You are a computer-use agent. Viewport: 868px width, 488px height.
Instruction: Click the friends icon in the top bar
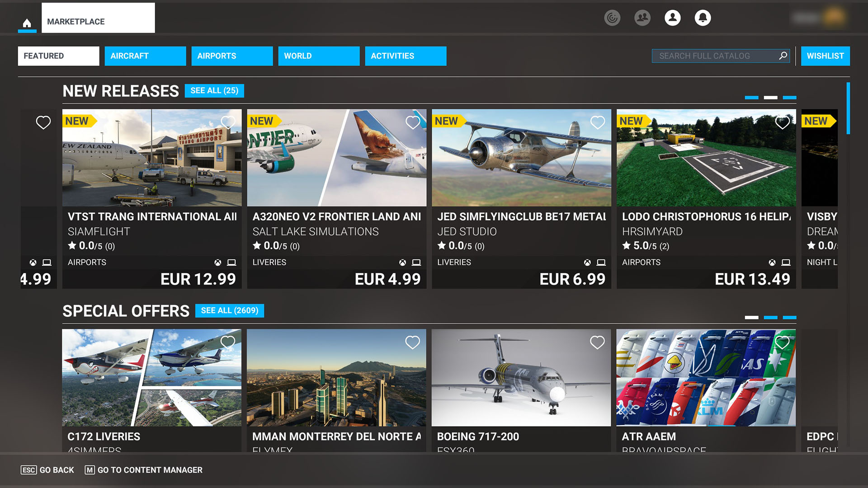pos(642,18)
